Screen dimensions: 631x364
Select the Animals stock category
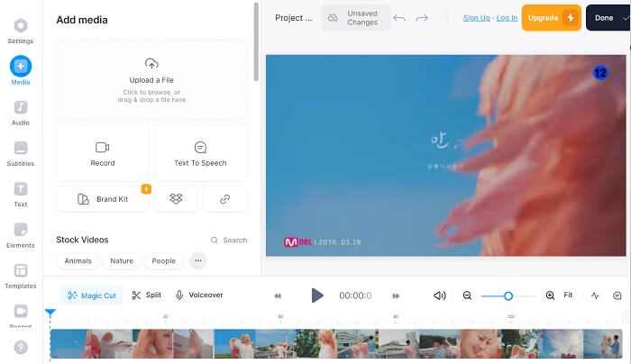pyautogui.click(x=78, y=260)
